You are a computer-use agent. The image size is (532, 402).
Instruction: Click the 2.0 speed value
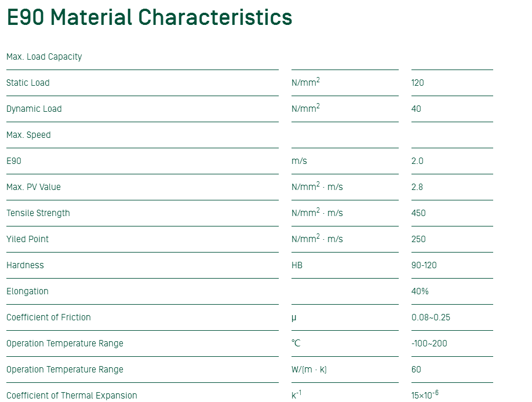coord(417,161)
